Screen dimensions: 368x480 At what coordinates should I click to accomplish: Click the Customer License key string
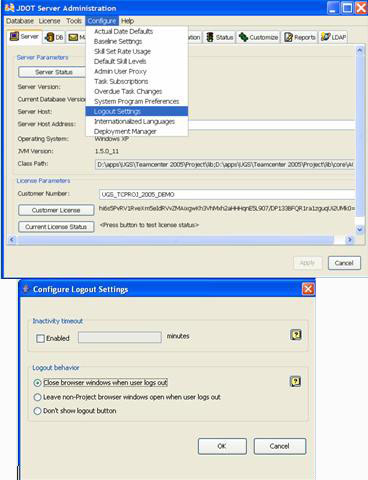tap(227, 208)
